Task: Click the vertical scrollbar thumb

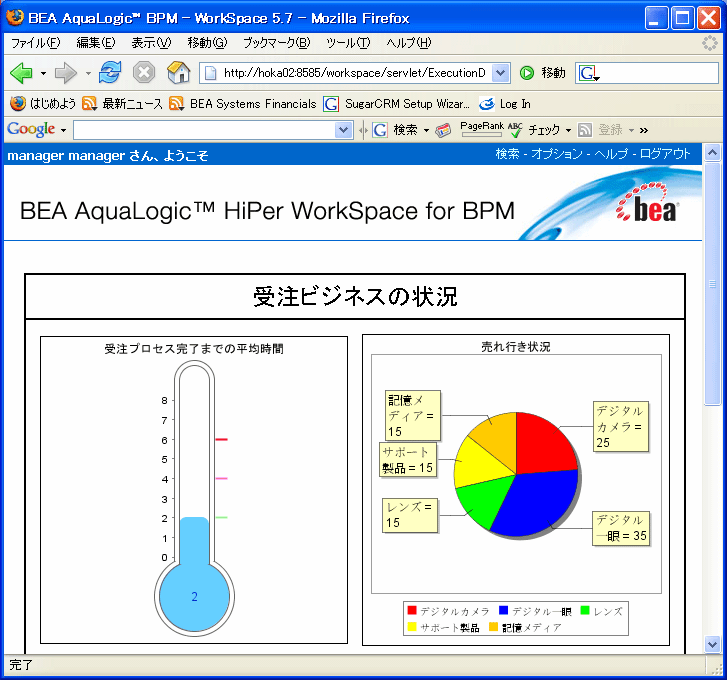Action: click(712, 284)
